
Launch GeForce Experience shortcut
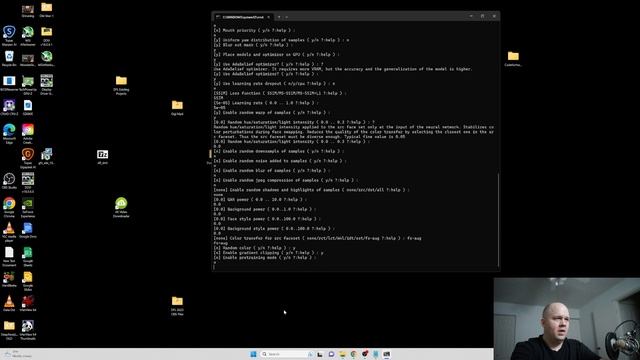pyautogui.click(x=28, y=207)
